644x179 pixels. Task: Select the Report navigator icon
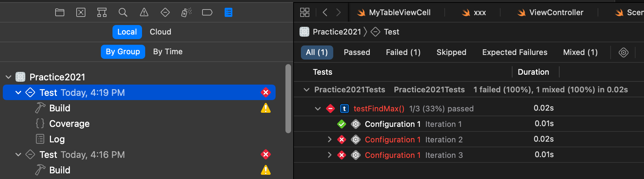click(228, 13)
